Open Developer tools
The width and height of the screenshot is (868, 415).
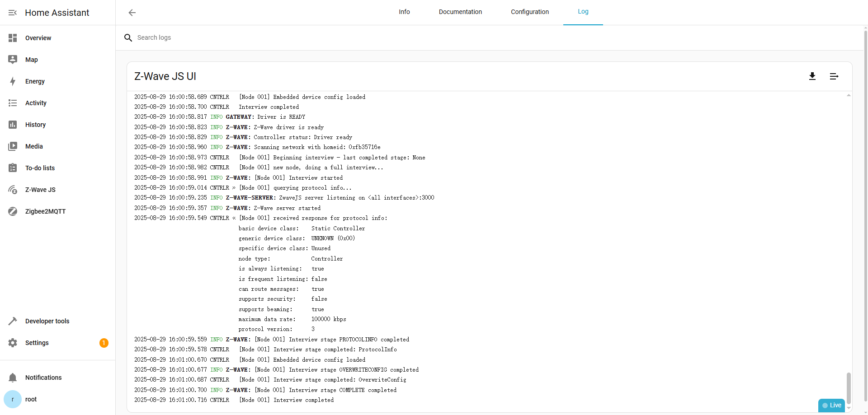tap(47, 321)
